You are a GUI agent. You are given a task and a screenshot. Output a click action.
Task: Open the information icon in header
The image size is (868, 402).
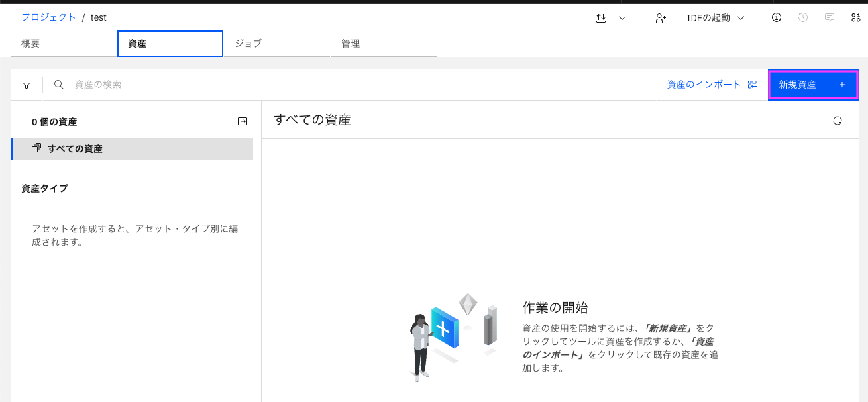click(777, 18)
